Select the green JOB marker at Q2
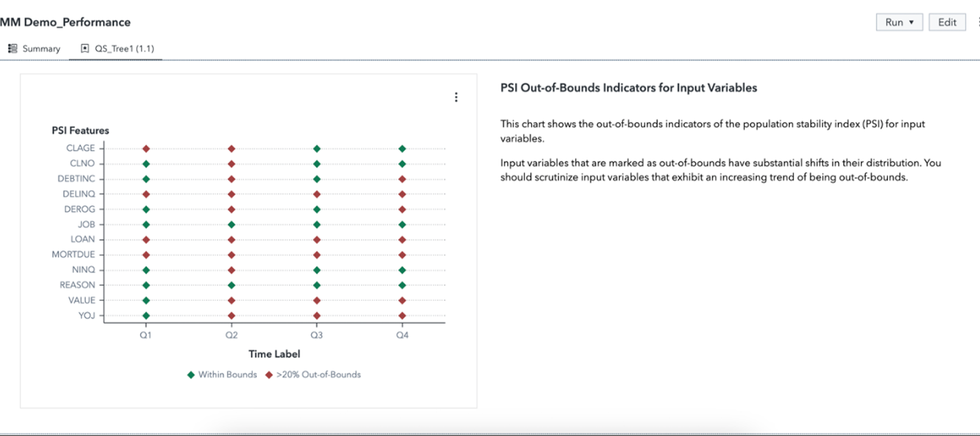This screenshot has height=436, width=980. 231,225
